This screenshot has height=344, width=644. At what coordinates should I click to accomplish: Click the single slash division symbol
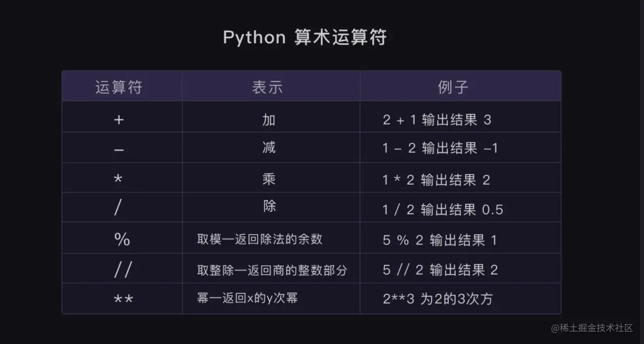119,209
